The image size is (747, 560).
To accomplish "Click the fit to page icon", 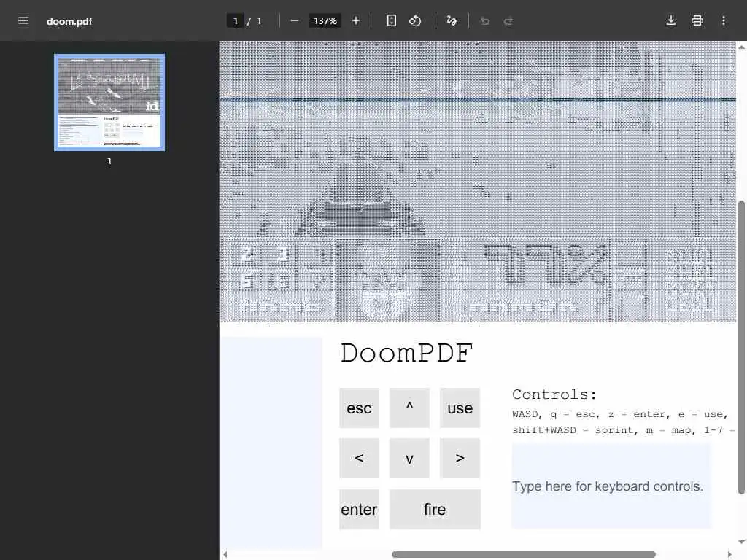I will pyautogui.click(x=391, y=20).
